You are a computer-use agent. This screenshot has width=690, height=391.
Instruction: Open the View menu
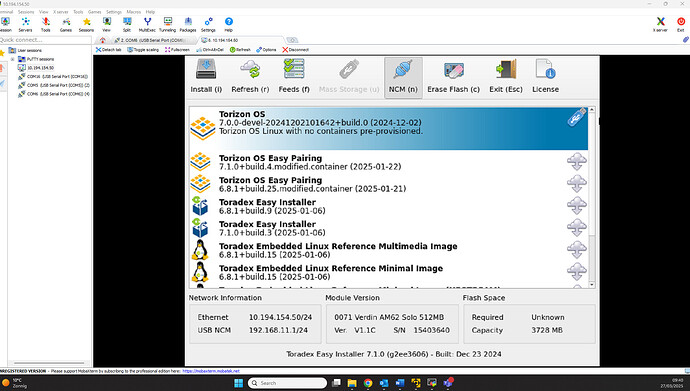(44, 12)
